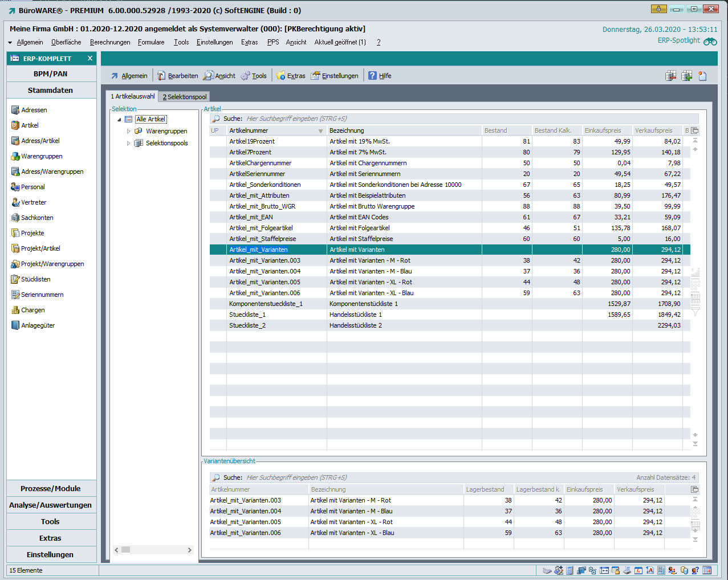Collapse the Alle Artikel tree node
728x580 pixels.
[x=119, y=120]
